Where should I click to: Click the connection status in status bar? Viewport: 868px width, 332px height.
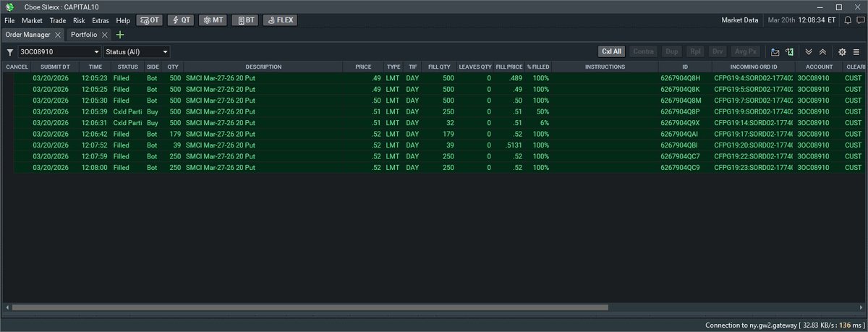pos(784,325)
